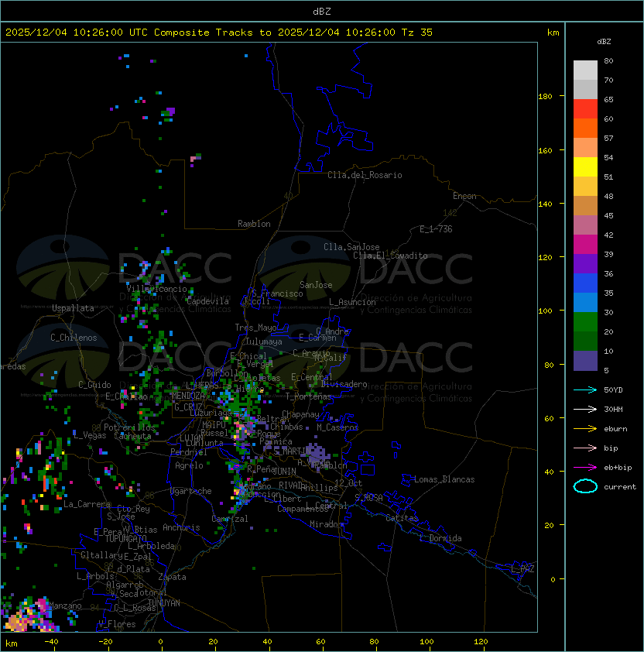Click the magenta eb+bip arrow icon
This screenshot has height=652, width=644.
pyautogui.click(x=585, y=468)
